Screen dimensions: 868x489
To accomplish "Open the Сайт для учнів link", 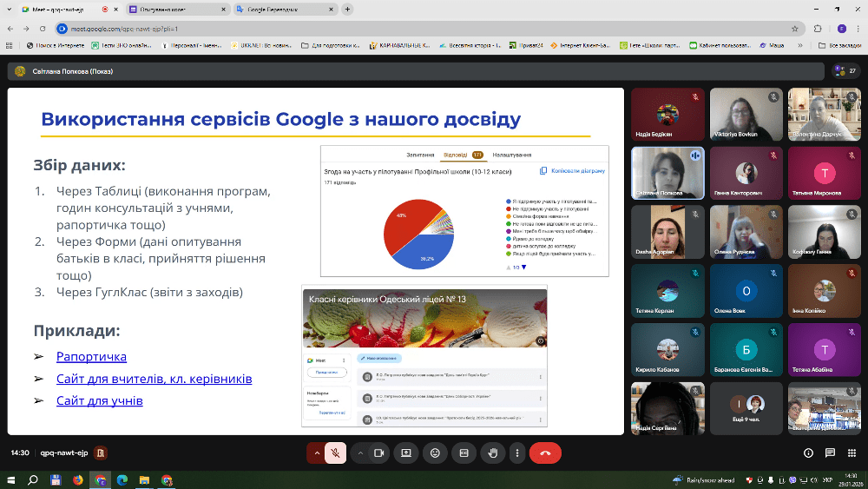I will [x=99, y=401].
